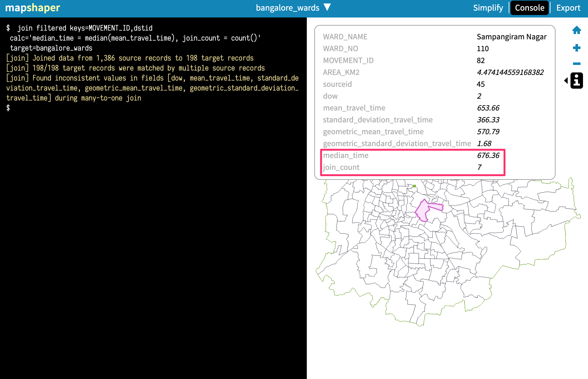The width and height of the screenshot is (588, 379).
Task: Zoom out using the minus icon
Action: click(577, 64)
